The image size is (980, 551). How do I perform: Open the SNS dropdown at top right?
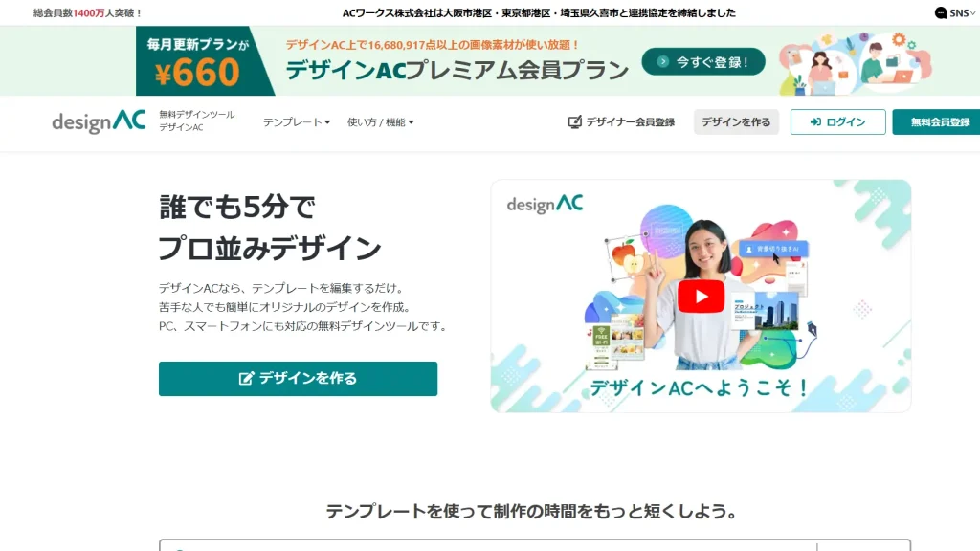coord(955,12)
